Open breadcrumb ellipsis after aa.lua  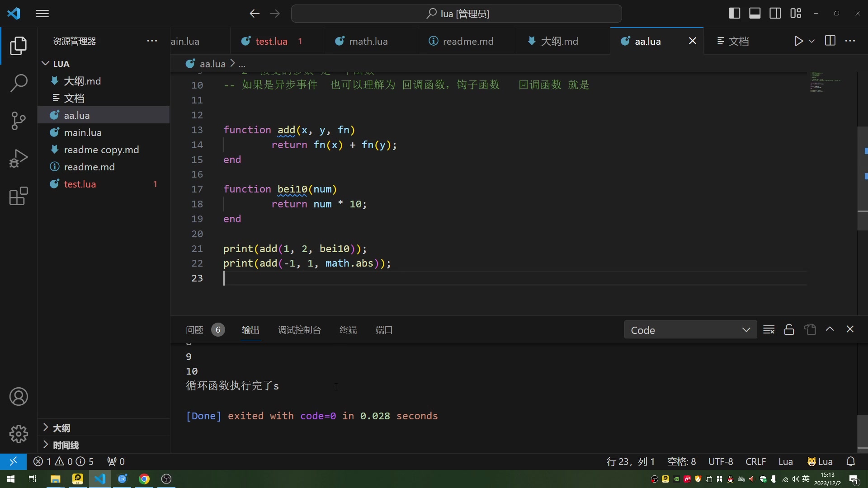coord(242,64)
